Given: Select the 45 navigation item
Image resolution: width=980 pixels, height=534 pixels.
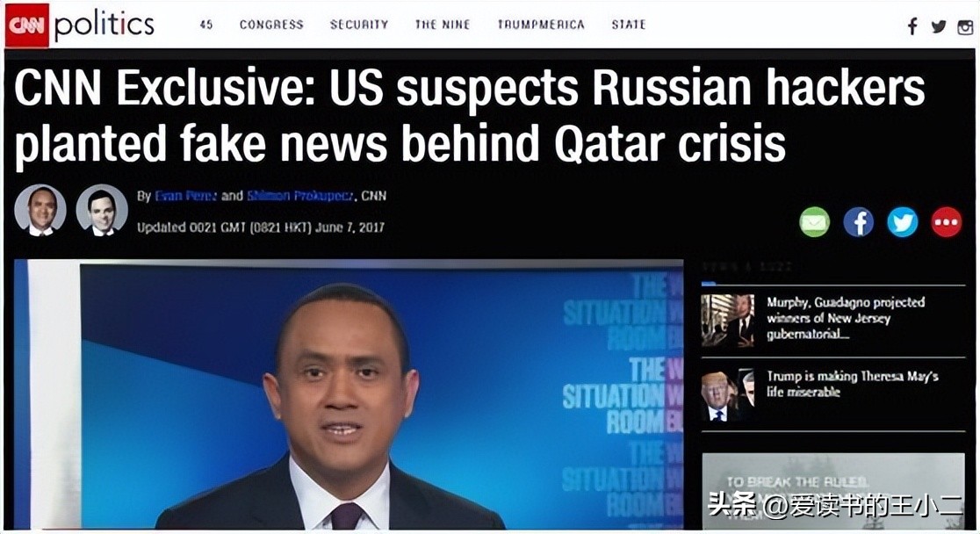Looking at the screenshot, I should [206, 25].
